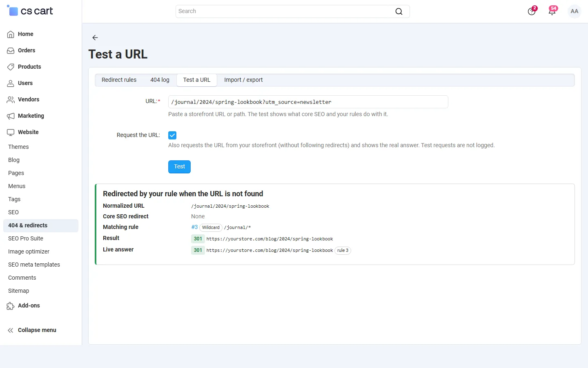The image size is (588, 368).
Task: Click the search magnifier icon
Action: click(x=399, y=11)
